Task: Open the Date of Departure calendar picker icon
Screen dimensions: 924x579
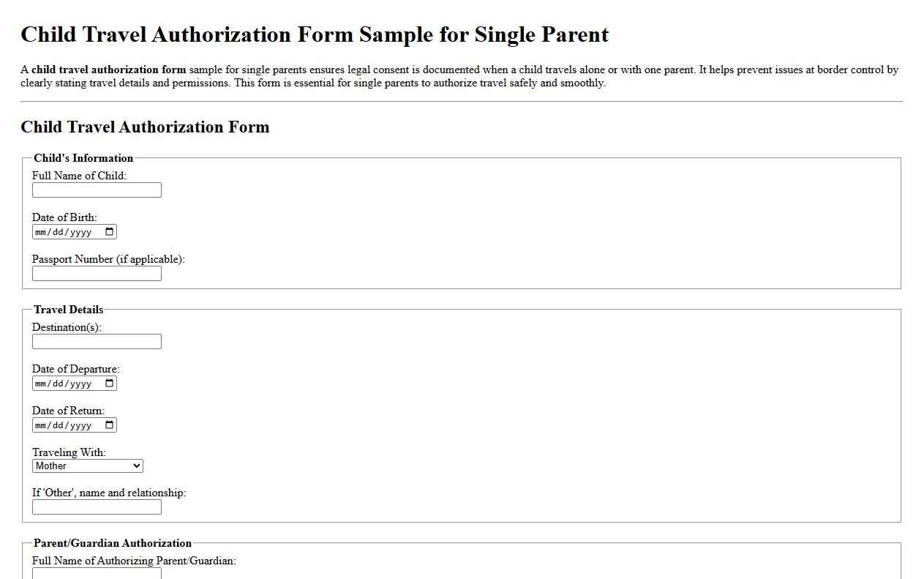Action: point(110,383)
